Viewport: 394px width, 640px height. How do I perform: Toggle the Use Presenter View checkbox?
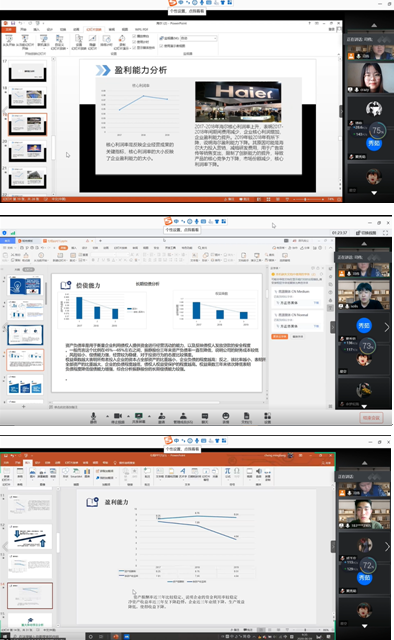tap(161, 46)
